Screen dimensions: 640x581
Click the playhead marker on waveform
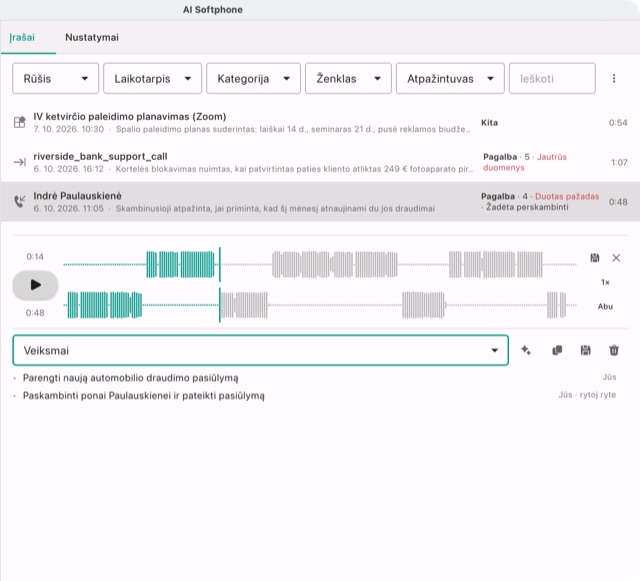[220, 285]
